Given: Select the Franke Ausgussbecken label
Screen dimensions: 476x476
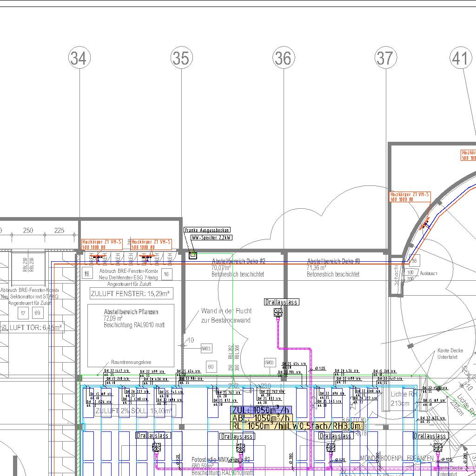Looking at the screenshot, I should tap(207, 230).
